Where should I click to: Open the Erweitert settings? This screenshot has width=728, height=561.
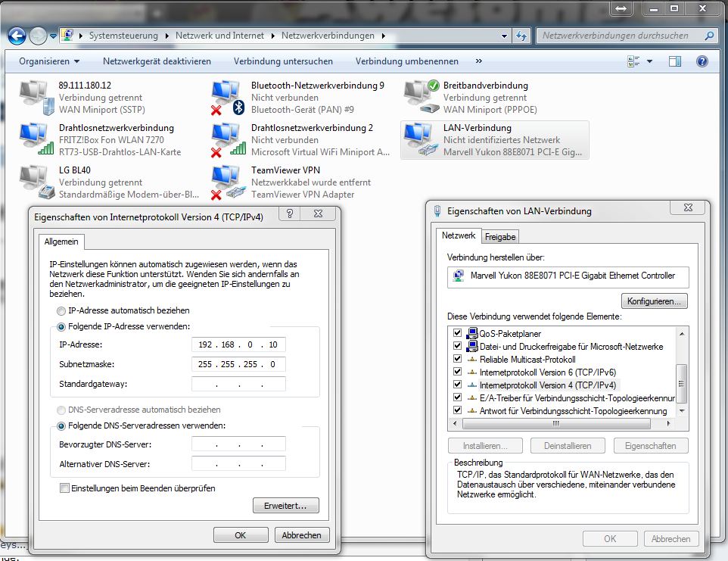pos(285,505)
